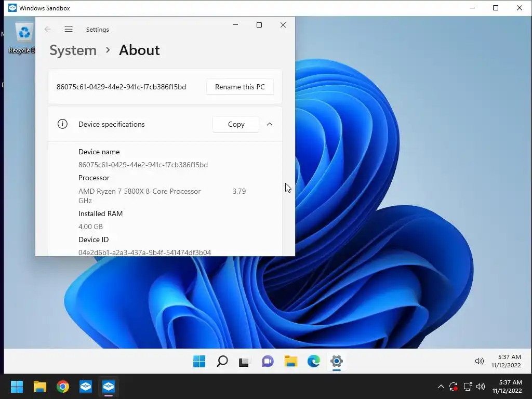This screenshot has height=399, width=532.
Task: Open the host clock and date
Action: [x=507, y=387]
